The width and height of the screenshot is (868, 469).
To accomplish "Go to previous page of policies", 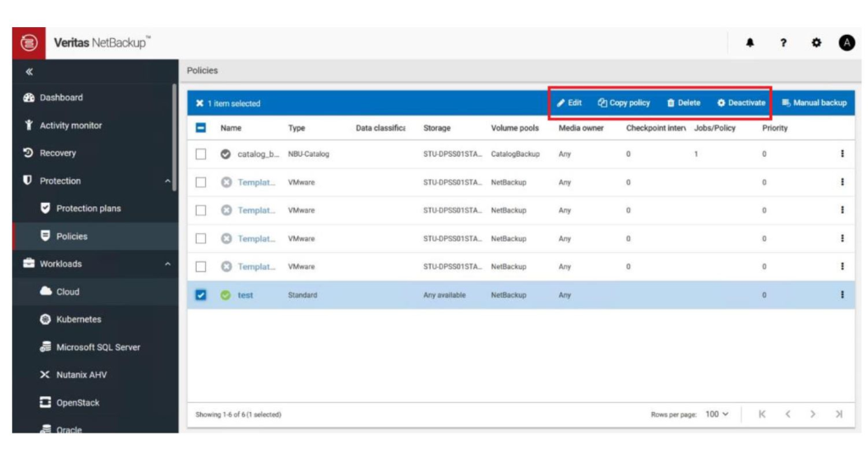I will 787,414.
